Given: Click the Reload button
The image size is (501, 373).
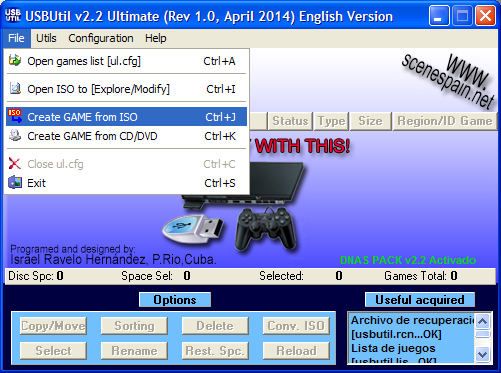Looking at the screenshot, I should tap(296, 351).
